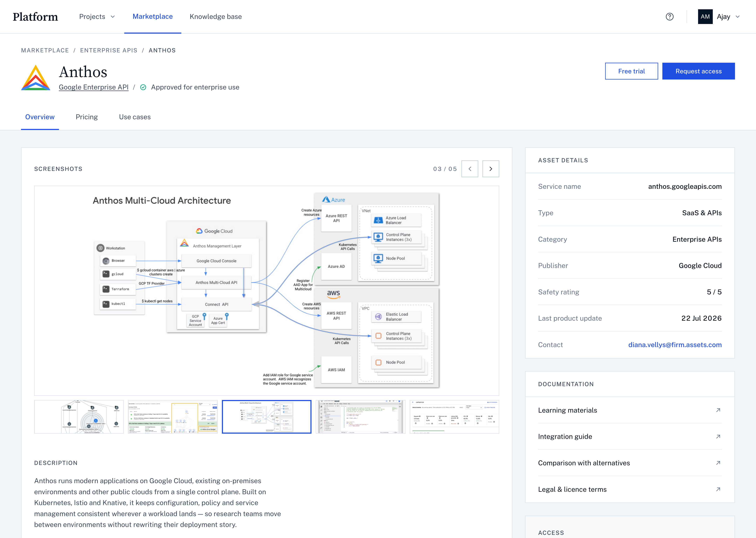Click the 5 / 5 safety rating value
Viewport: 756px width, 538px height.
714,292
